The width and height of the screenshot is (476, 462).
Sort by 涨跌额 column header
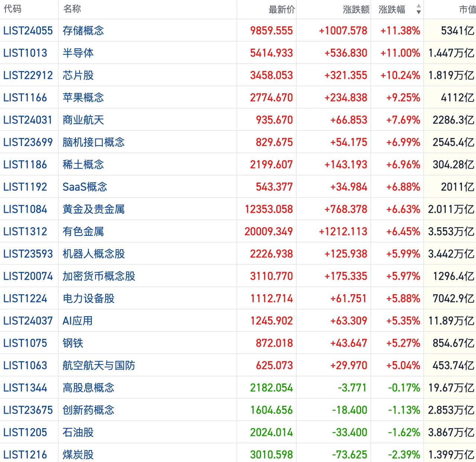coord(356,10)
